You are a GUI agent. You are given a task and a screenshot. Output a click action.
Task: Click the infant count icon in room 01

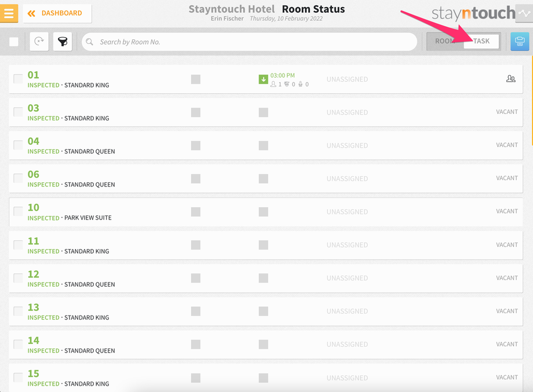coord(301,84)
